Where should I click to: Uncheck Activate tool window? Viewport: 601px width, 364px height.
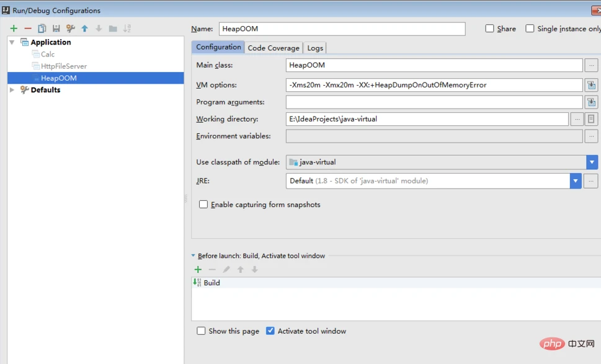270,331
